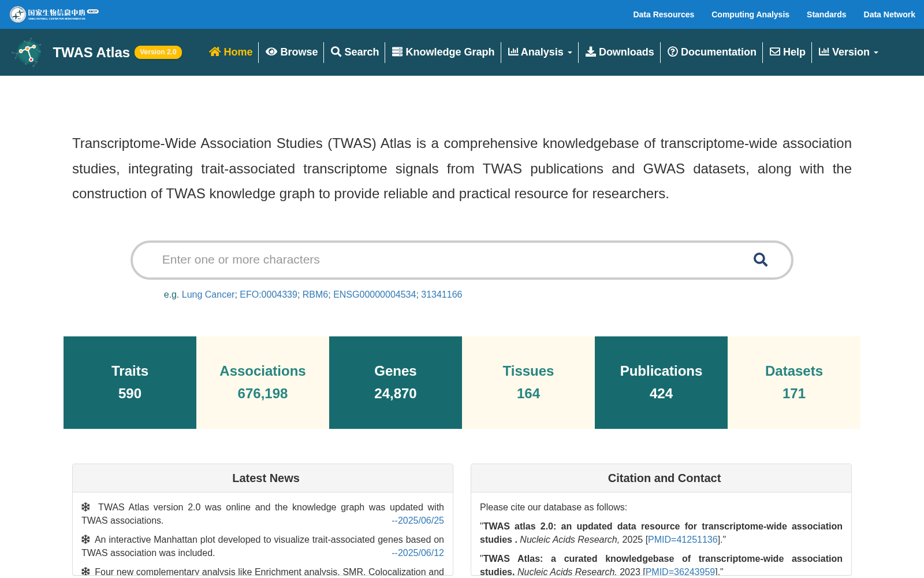Click the TWAS Atlas title text
This screenshot has width=924, height=578.
(x=91, y=53)
